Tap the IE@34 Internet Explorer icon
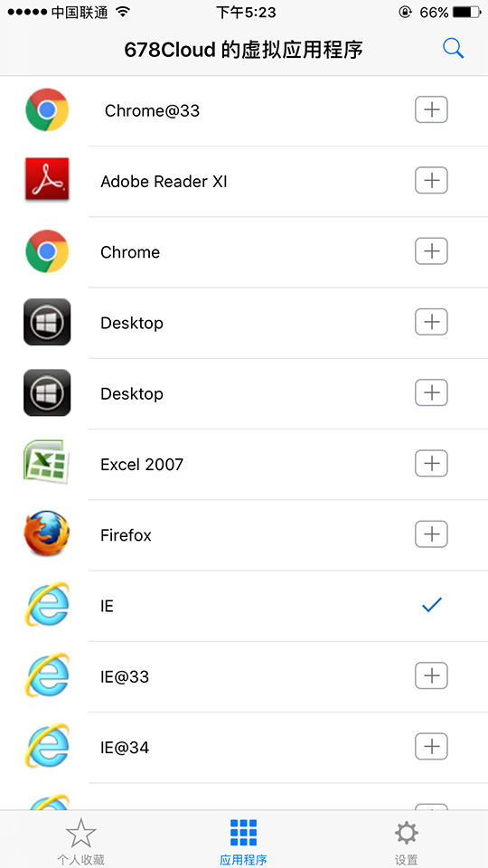 coord(47,746)
